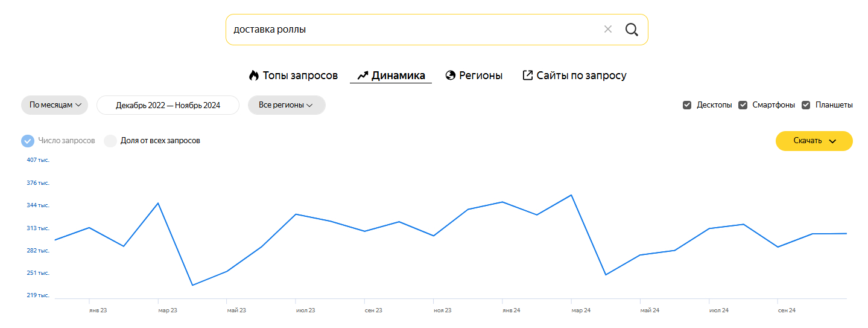Select Доля от всех запросов option
The height and width of the screenshot is (328, 868).
[x=110, y=141]
